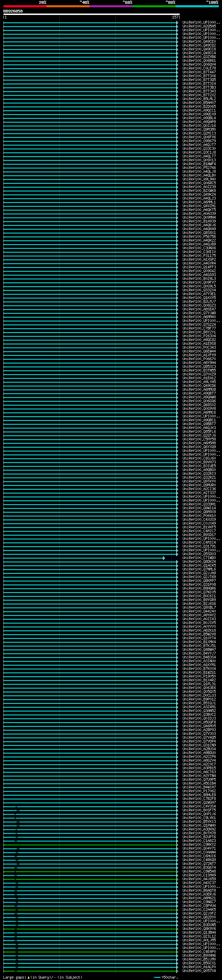Select label UniRef100_Q06R61
This screenshot has height=980, width=222.
click(x=199, y=60)
